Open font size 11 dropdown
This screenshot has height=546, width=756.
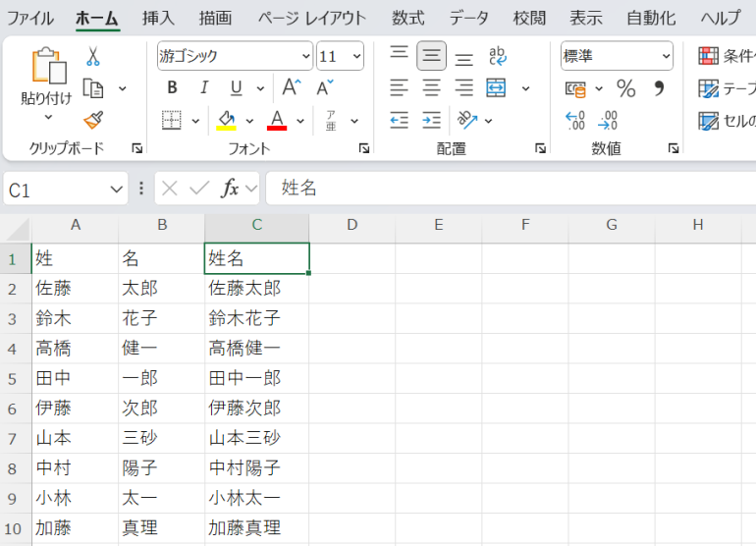pos(356,56)
